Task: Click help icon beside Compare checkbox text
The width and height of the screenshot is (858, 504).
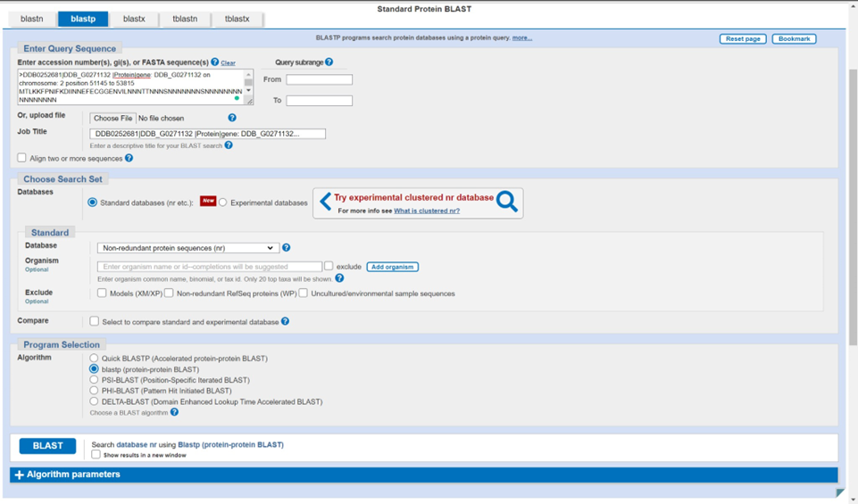Action: pos(285,321)
